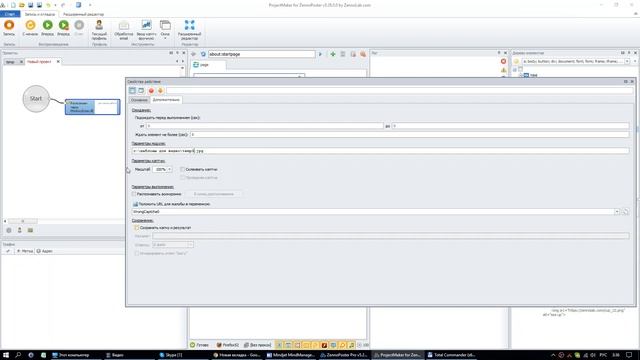This screenshot has height=360, width=640.
Task: Open the email processing ribbon tool
Action: tap(124, 29)
